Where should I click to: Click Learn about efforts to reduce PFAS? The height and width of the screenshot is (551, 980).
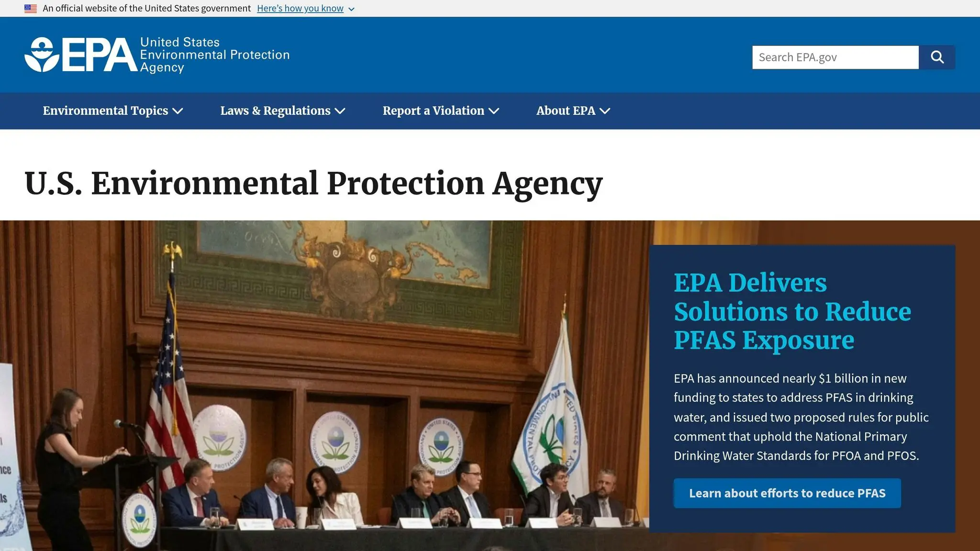click(x=787, y=493)
